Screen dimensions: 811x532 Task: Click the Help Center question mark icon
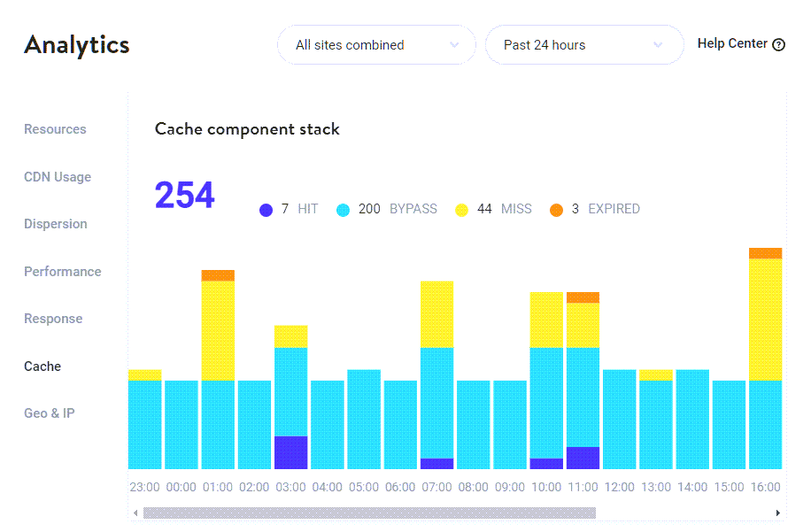click(x=779, y=43)
